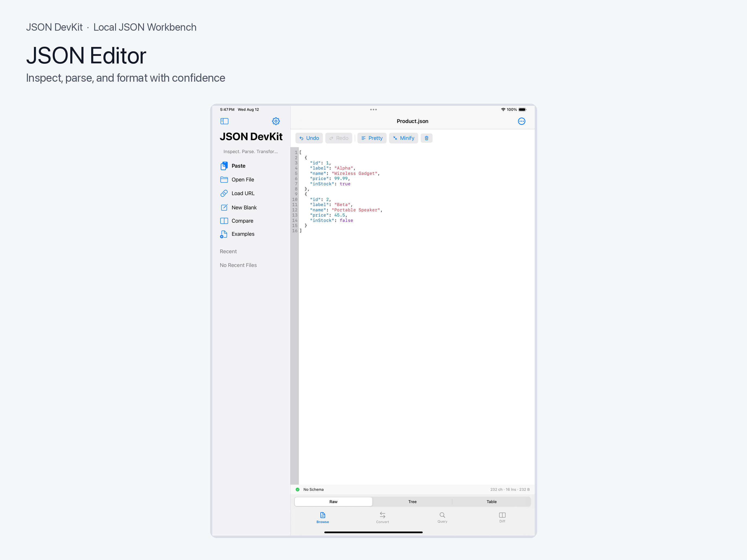747x560 pixels.
Task: Switch to Table view
Action: tap(491, 502)
